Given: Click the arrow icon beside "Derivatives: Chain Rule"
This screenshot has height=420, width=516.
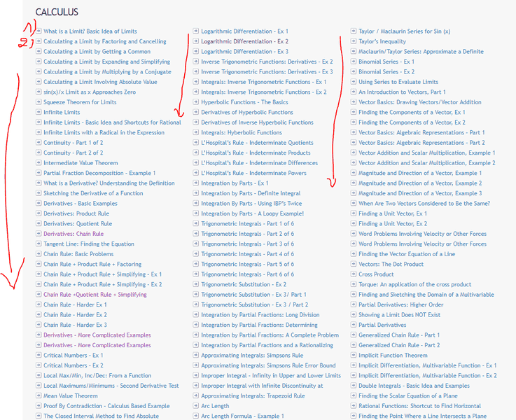Looking at the screenshot, I should pos(39,234).
